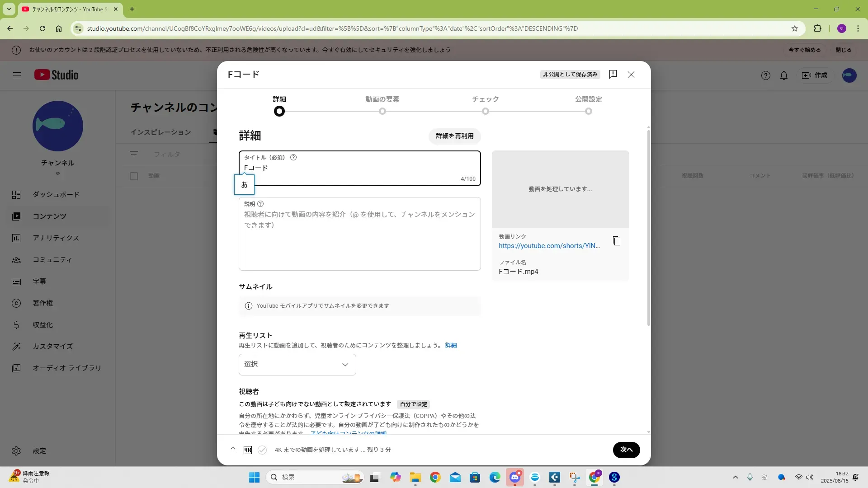Open the notifications bell
Screen dimensions: 868x488
(x=784, y=75)
